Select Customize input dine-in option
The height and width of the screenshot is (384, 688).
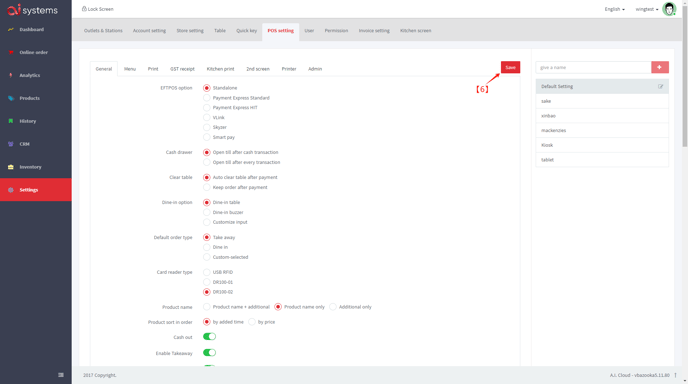(207, 222)
